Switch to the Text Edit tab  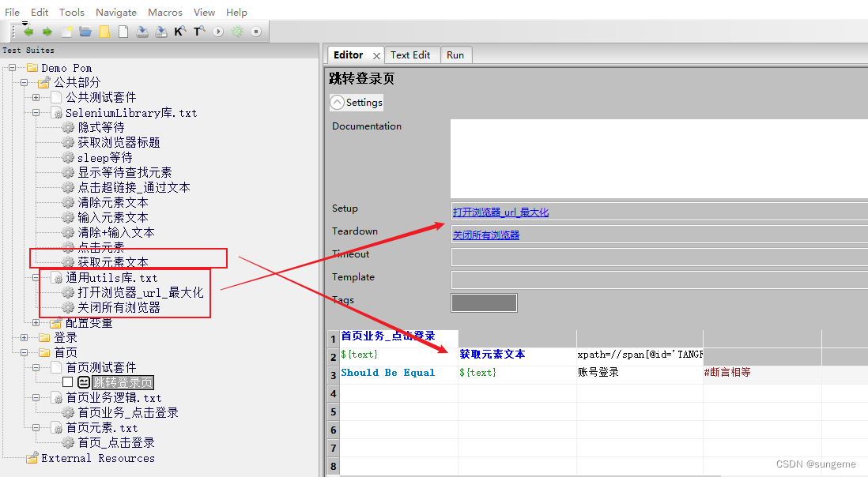coord(410,54)
